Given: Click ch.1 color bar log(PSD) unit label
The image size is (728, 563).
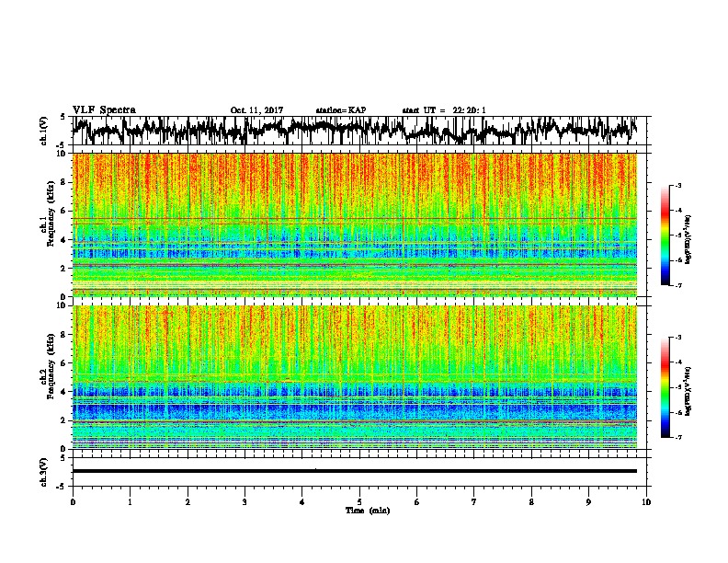Looking at the screenshot, I should tap(688, 240).
